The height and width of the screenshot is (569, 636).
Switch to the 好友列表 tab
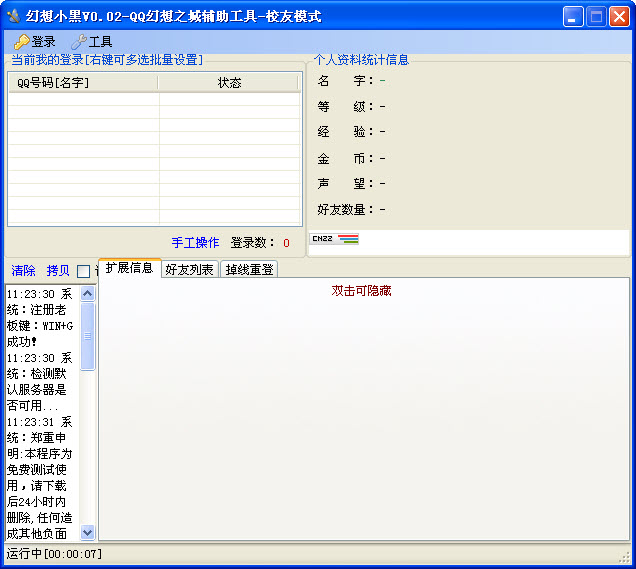189,269
